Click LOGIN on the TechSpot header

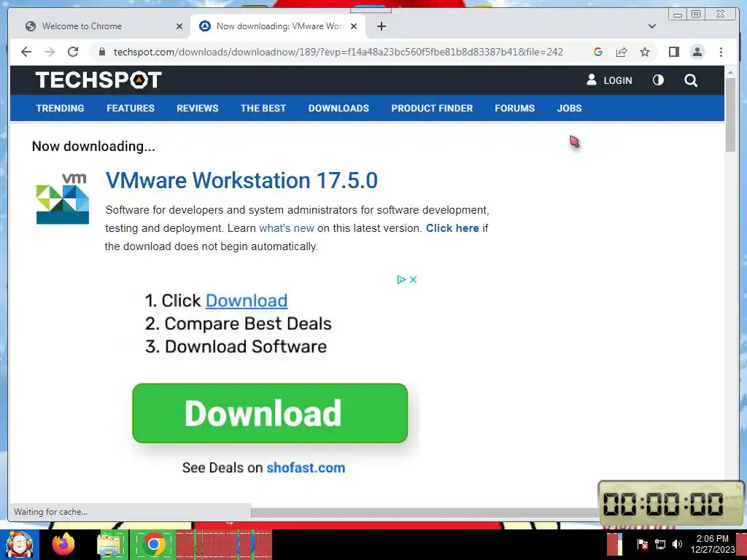(x=609, y=80)
